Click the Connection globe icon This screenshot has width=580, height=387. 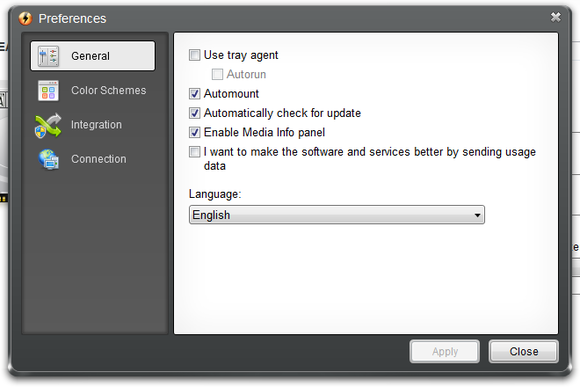(49, 159)
